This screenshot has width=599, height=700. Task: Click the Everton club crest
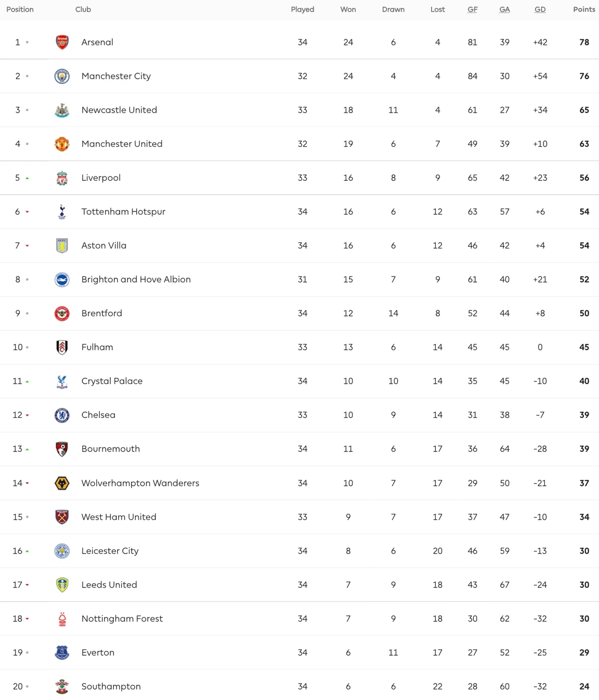point(62,653)
